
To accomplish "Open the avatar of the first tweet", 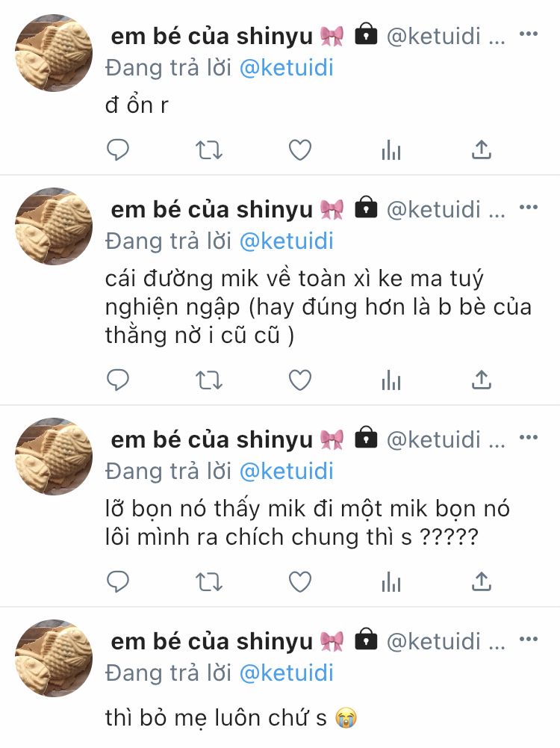I will [54, 53].
